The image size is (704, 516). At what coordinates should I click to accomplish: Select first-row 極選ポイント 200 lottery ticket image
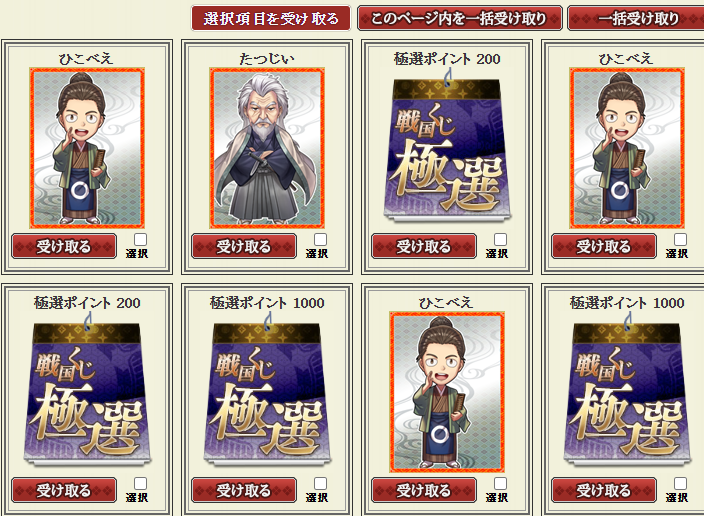(447, 150)
